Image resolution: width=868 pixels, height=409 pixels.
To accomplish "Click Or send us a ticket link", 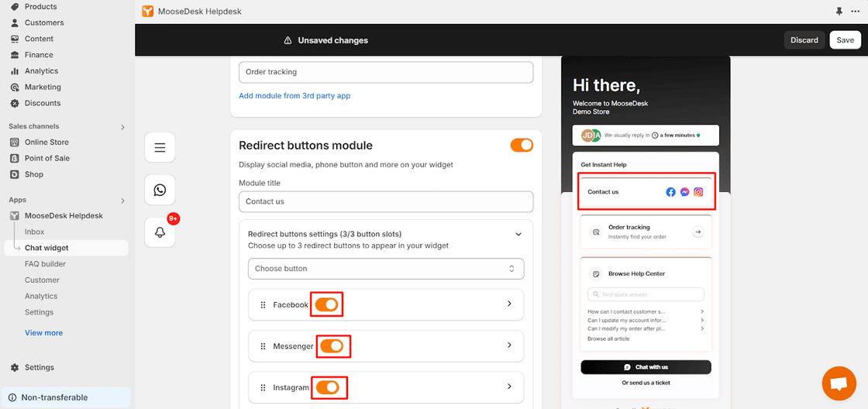I will click(x=646, y=383).
